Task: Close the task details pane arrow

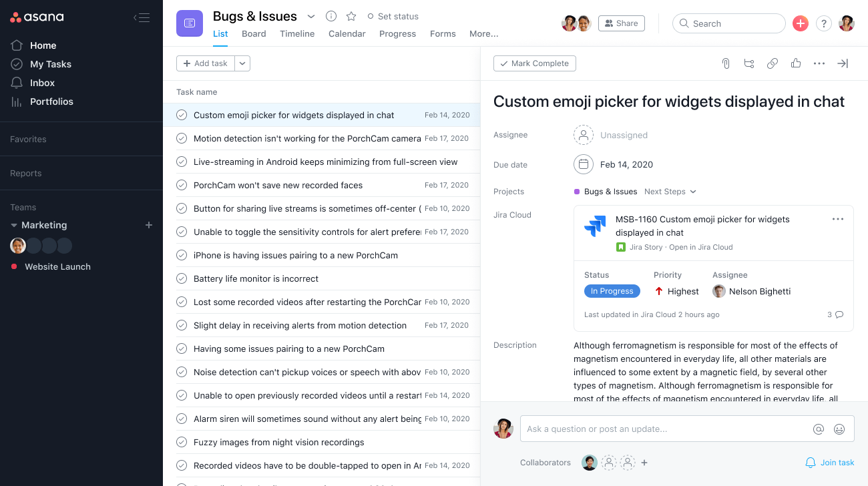Action: 843,63
